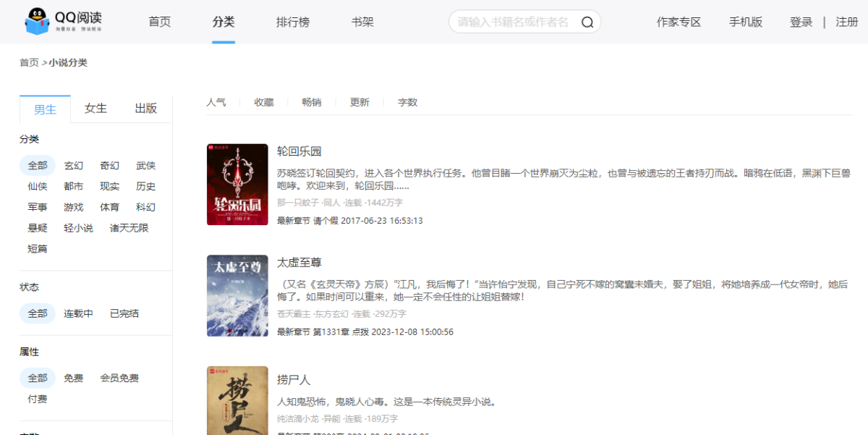This screenshot has height=435, width=868.
Task: Sort the list by 收藏
Action: 264,103
